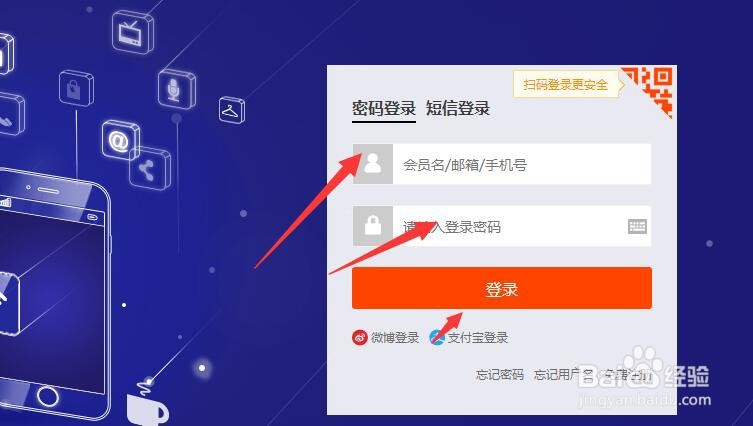Click the @ email cube icon
Viewport: 753px width, 426px height.
click(x=120, y=140)
